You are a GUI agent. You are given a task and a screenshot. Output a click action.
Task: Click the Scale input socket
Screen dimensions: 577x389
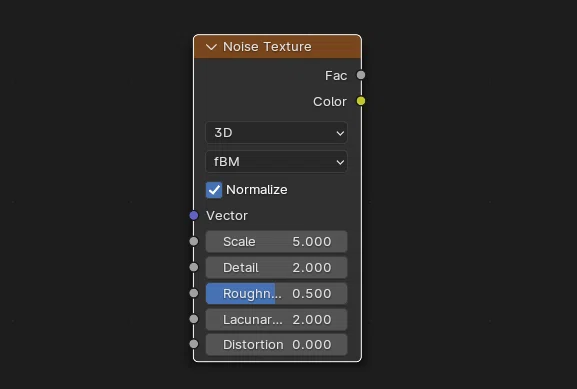click(x=194, y=241)
